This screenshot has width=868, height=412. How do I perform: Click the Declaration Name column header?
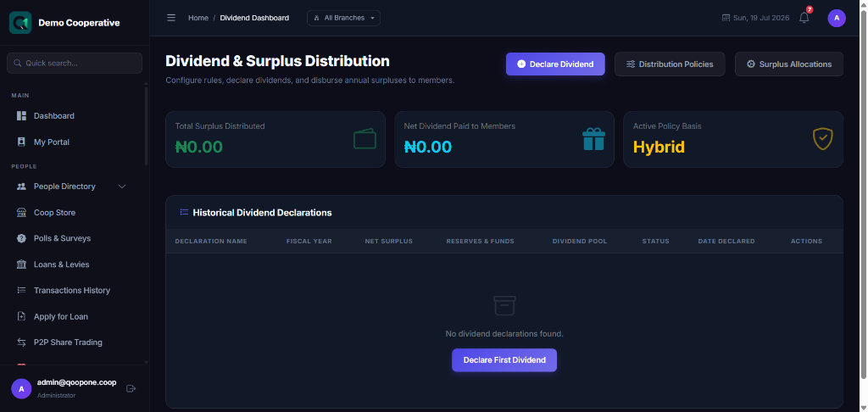coord(211,242)
